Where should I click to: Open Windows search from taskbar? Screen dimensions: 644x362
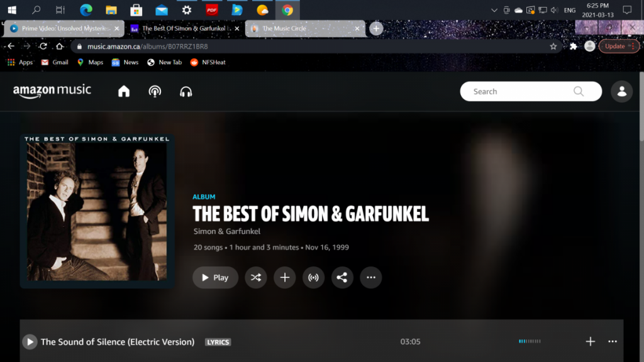click(36, 10)
